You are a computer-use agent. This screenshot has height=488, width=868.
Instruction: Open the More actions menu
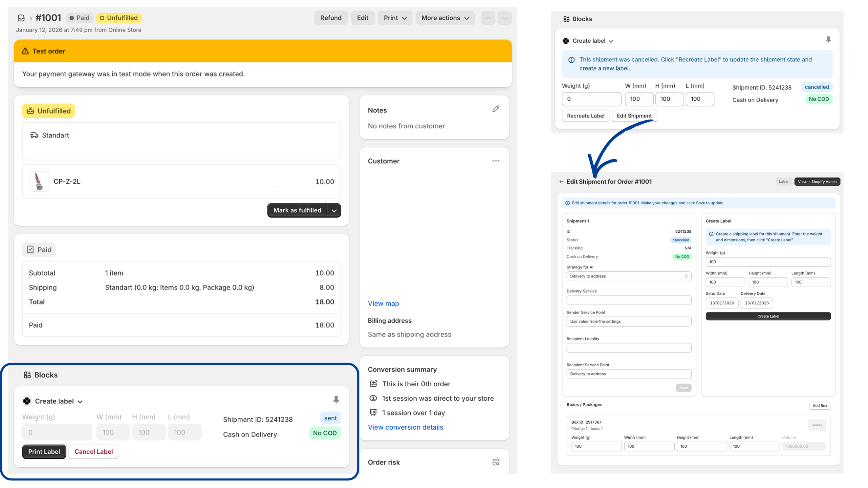pos(445,18)
